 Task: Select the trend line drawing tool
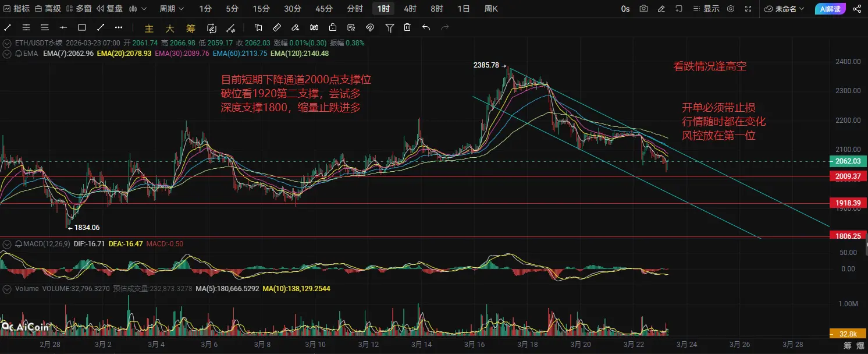(x=8, y=27)
